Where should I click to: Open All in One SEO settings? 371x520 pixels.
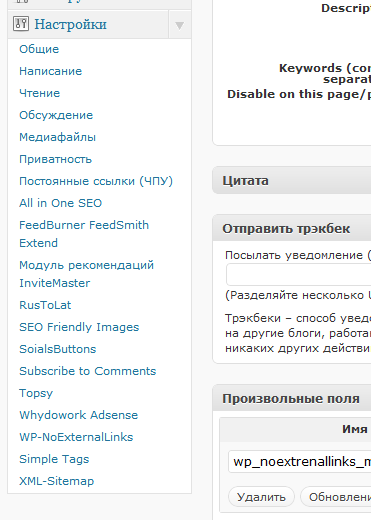click(60, 203)
